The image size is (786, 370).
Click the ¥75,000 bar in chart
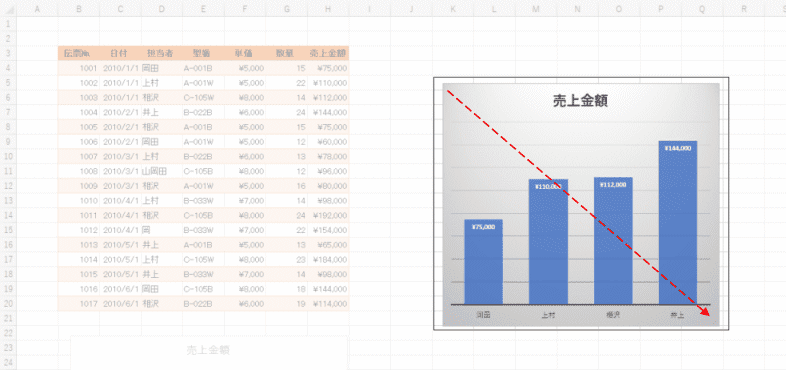pyautogui.click(x=483, y=262)
